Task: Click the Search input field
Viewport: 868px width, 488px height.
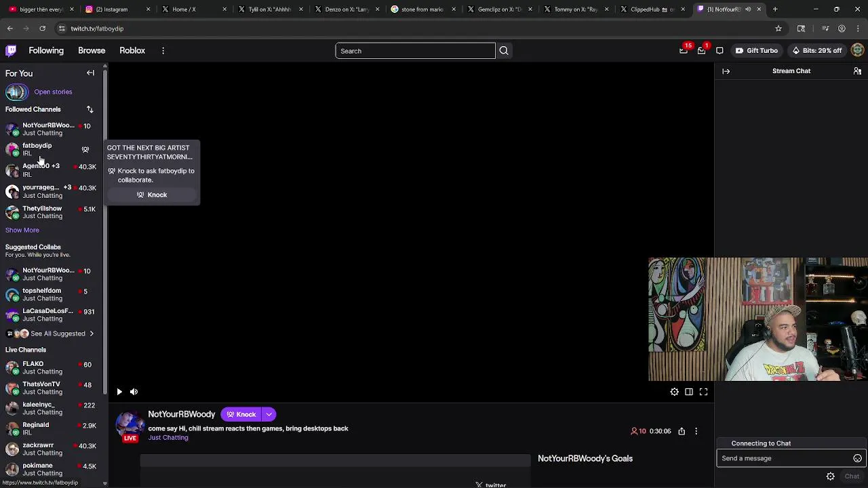Action: pos(415,51)
